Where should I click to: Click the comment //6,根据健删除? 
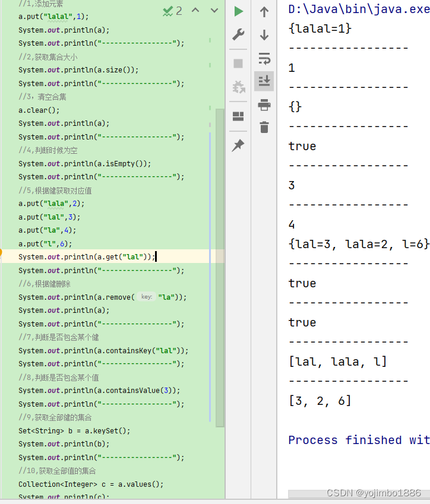45,284
